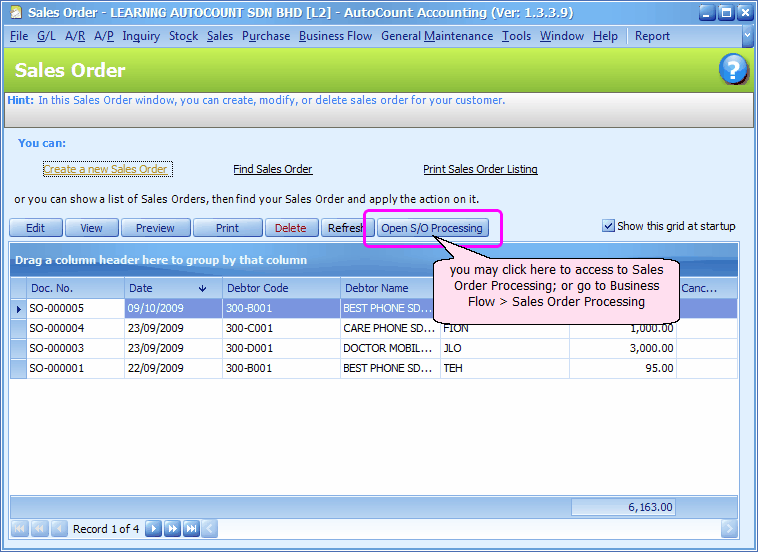Open the Window menu
758x552 pixels.
click(x=562, y=36)
